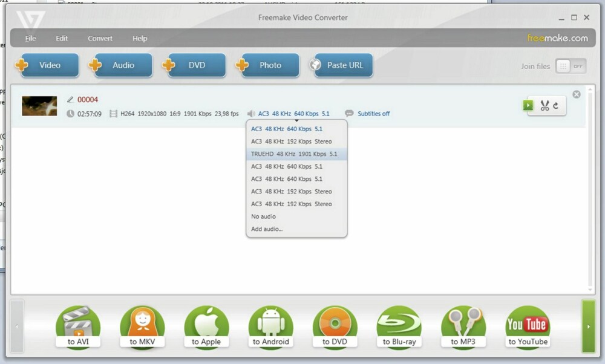Play the video preview with green button

click(x=528, y=105)
